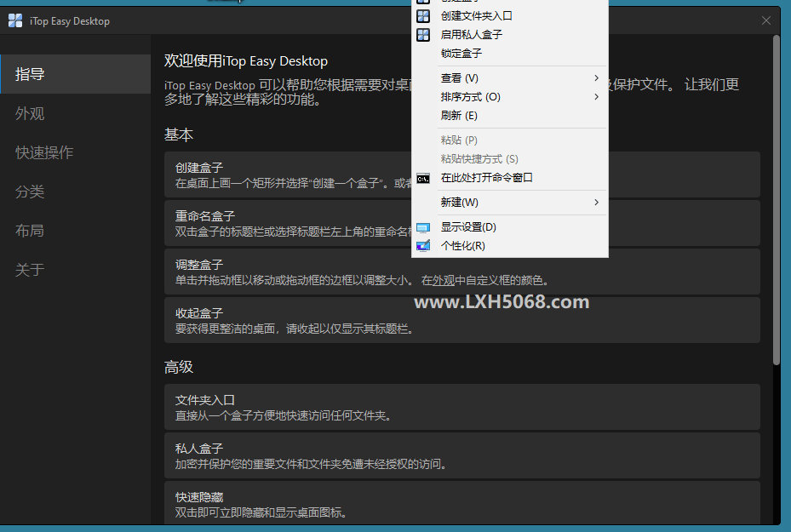
Task: Click the personalization icon next to 个性化
Action: click(423, 246)
